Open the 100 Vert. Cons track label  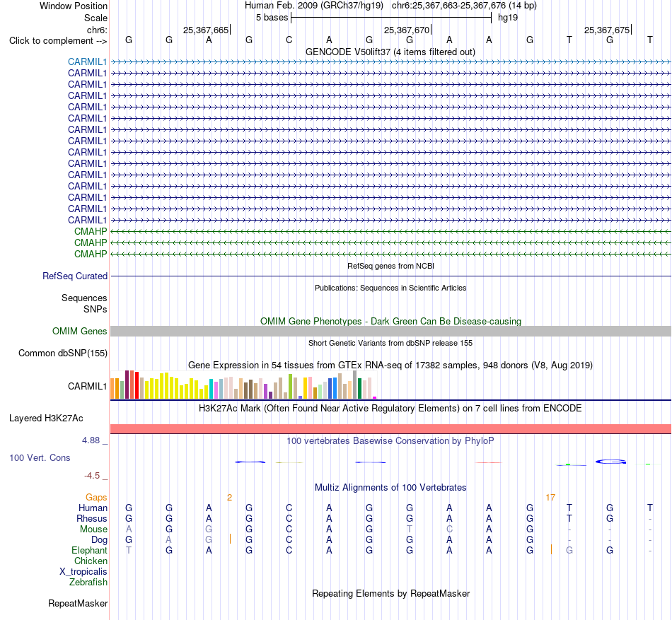pos(40,457)
